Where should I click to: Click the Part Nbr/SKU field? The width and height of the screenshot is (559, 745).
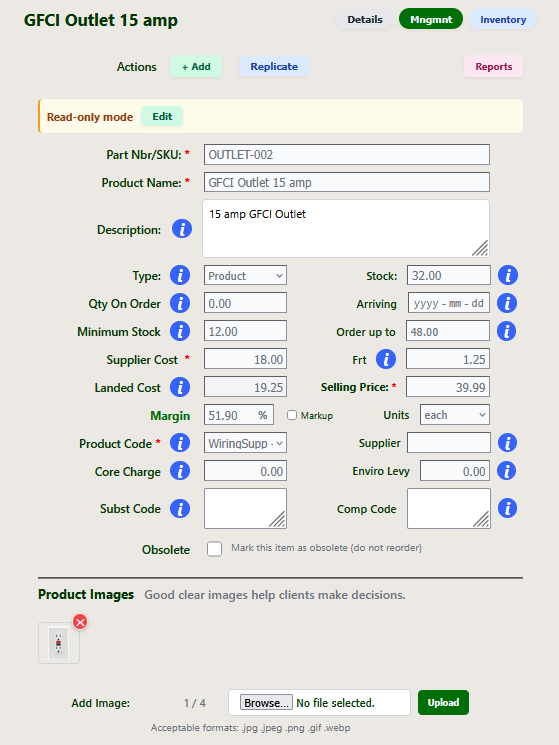347,154
